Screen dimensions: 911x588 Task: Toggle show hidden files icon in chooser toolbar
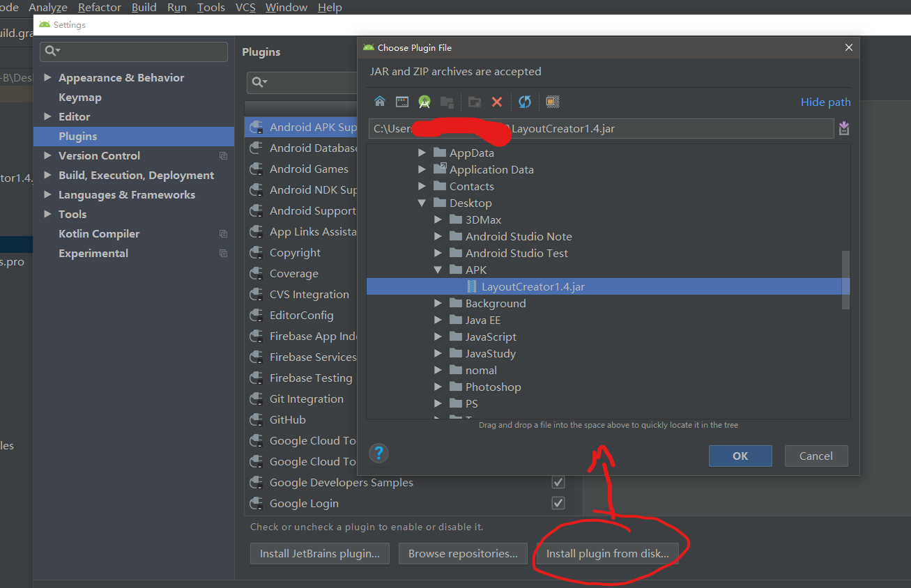pos(552,102)
